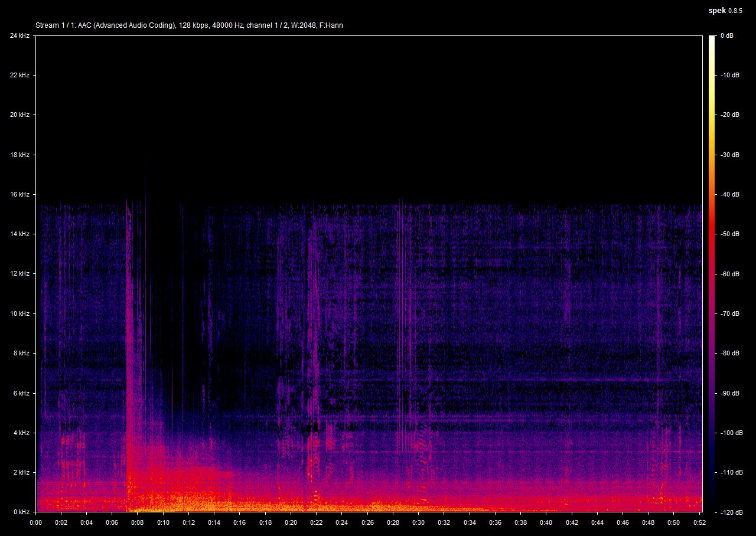Select the -80 dB scale label

pos(729,353)
